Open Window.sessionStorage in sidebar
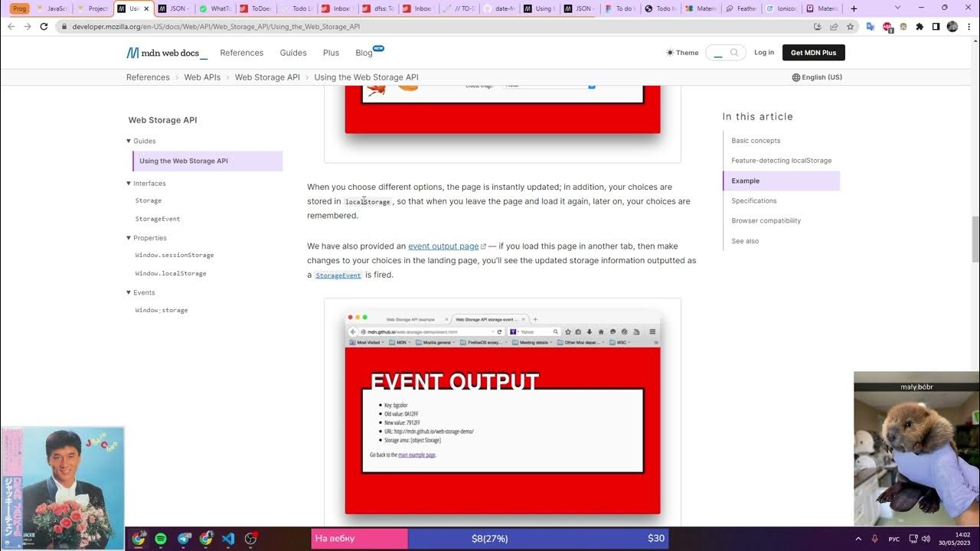The width and height of the screenshot is (980, 551). 175,255
